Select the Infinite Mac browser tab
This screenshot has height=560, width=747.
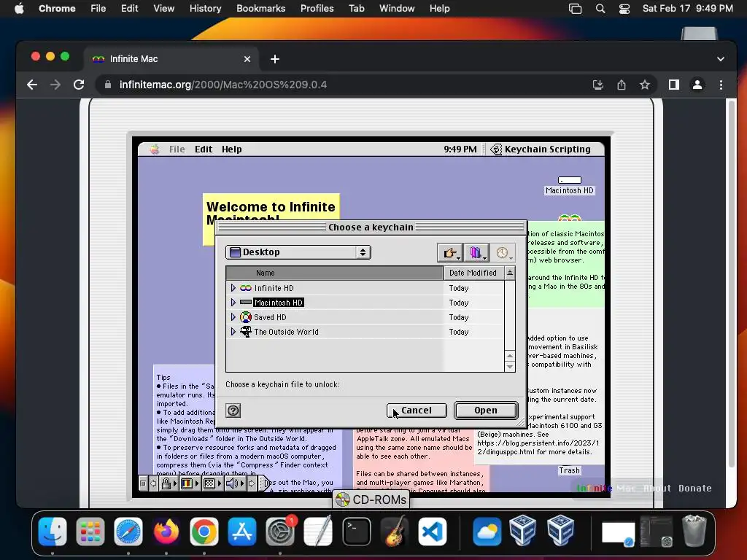[171, 59]
